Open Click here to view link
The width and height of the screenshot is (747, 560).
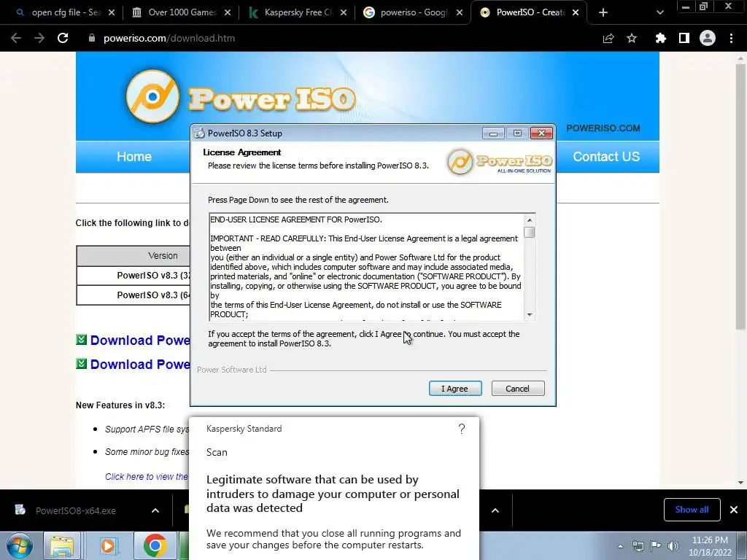pyautogui.click(x=147, y=477)
